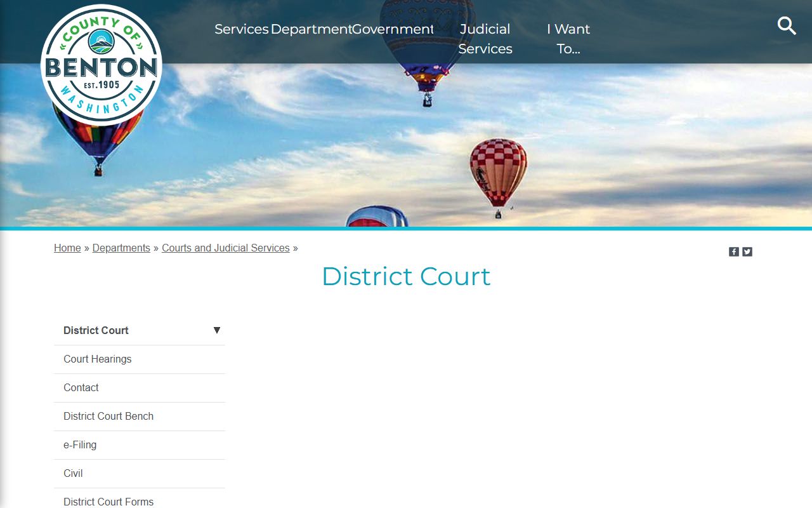Screen dimensions: 812x508
Task: Open Courts and Judicial Services breadcrumb
Action: tap(226, 248)
